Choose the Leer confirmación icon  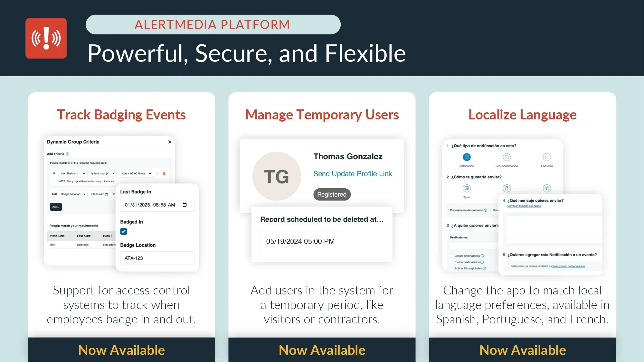507,157
